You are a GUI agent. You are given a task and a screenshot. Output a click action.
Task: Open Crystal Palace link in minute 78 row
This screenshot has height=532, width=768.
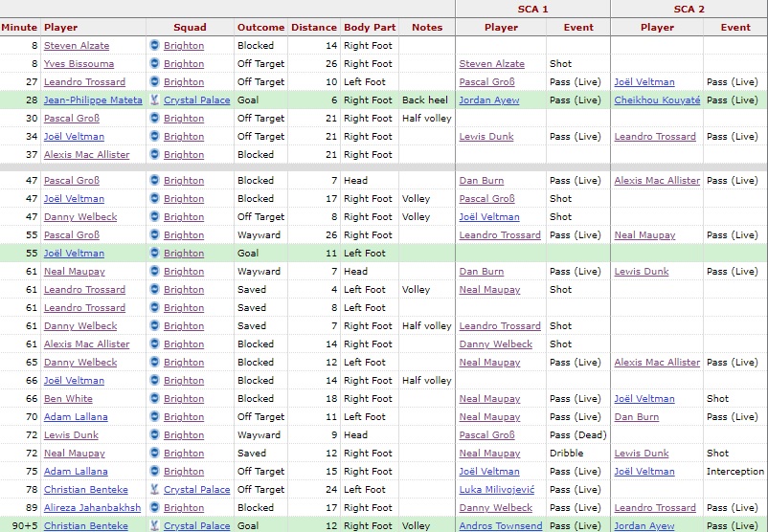click(197, 489)
